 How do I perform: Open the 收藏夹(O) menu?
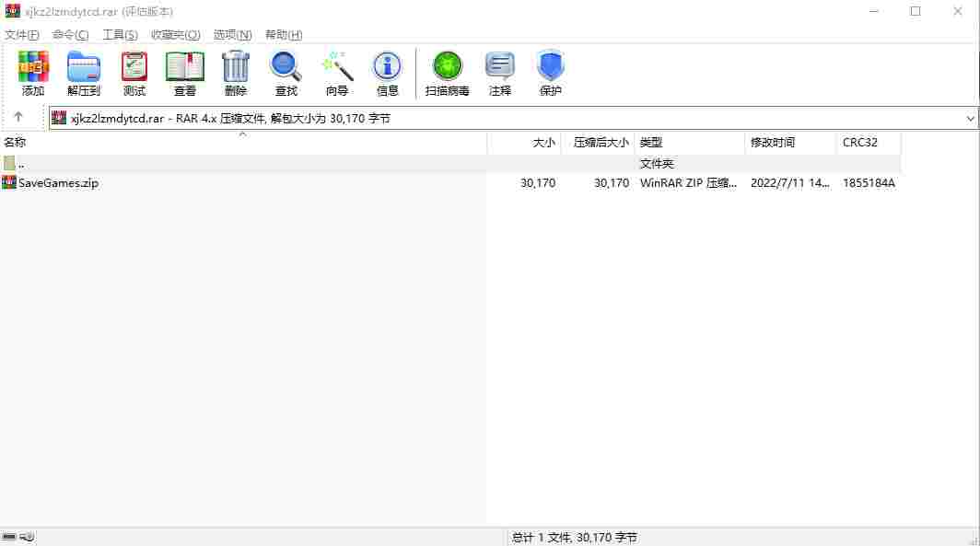(176, 34)
